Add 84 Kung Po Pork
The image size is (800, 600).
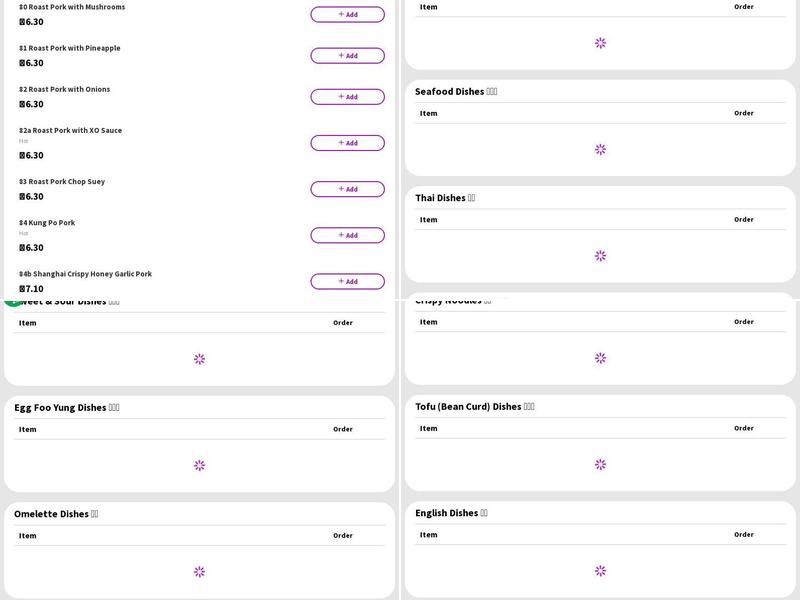tap(347, 235)
